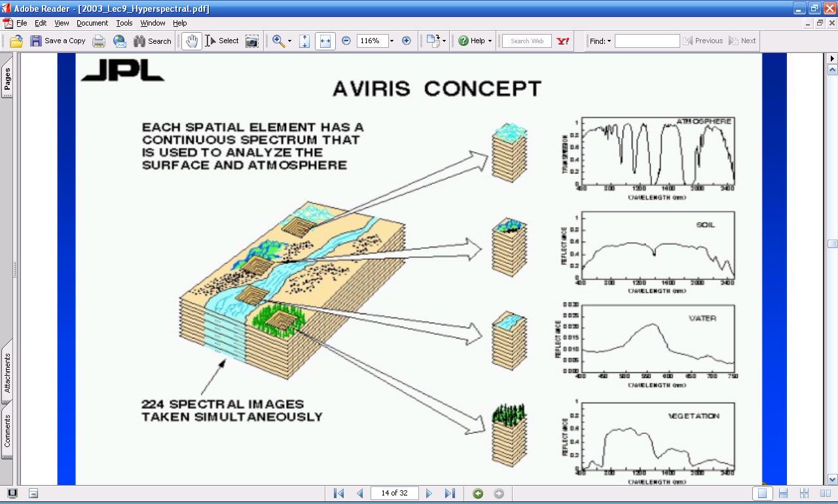The height and width of the screenshot is (504, 838).
Task: Click the Adobe PDF document icon in menu bar
Action: pyautogui.click(x=7, y=23)
